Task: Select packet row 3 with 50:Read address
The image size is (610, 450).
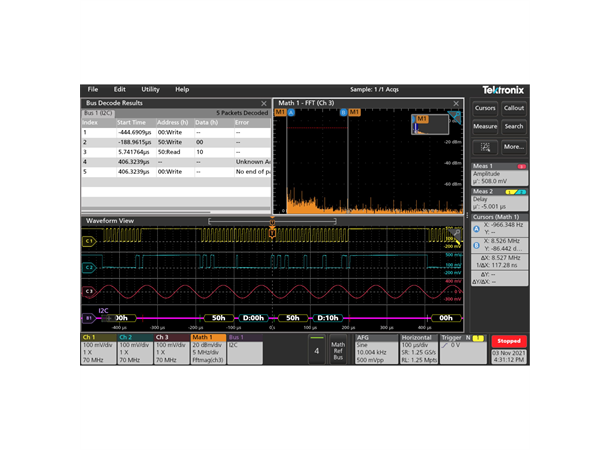Action: click(x=175, y=151)
